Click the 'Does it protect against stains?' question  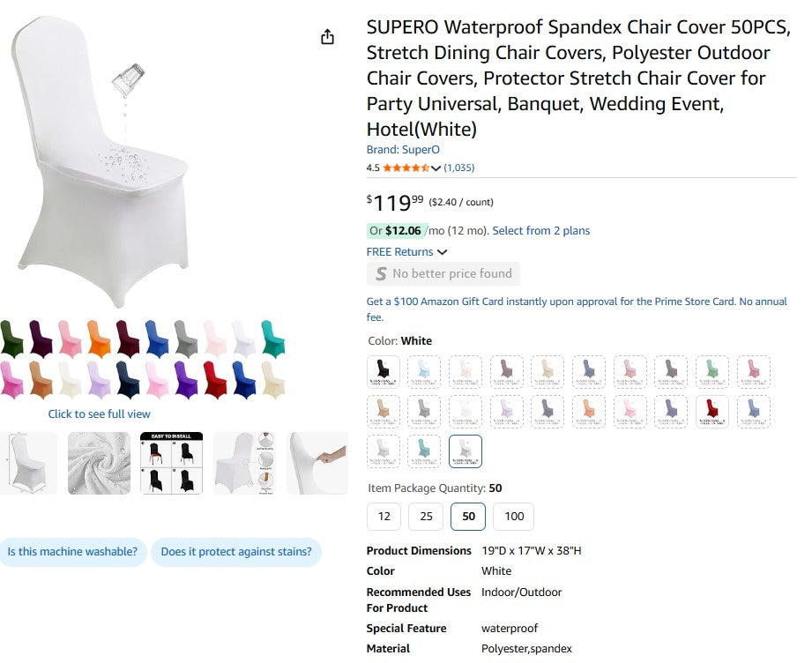235,551
